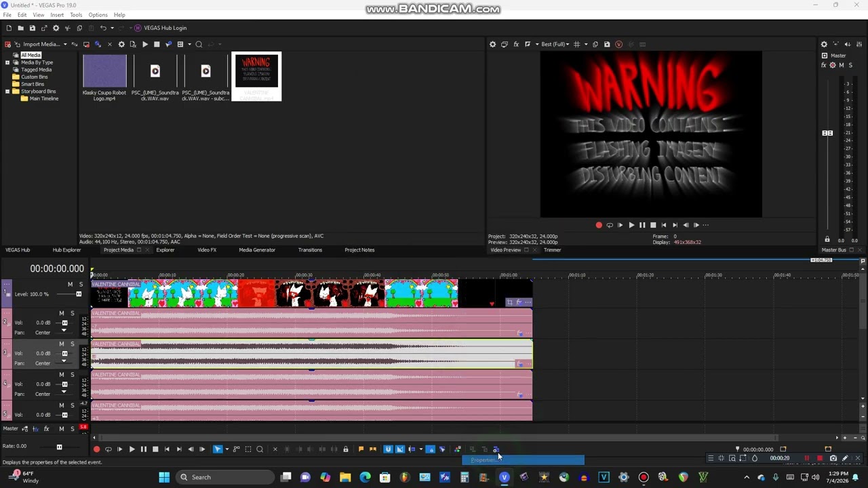The height and width of the screenshot is (488, 868).
Task: Search media bins with magnifier icon
Action: tap(199, 44)
